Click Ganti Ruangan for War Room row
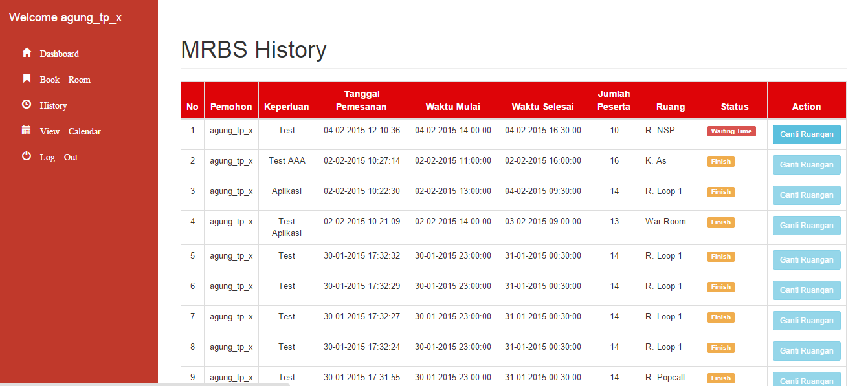The width and height of the screenshot is (868, 386). [x=807, y=226]
